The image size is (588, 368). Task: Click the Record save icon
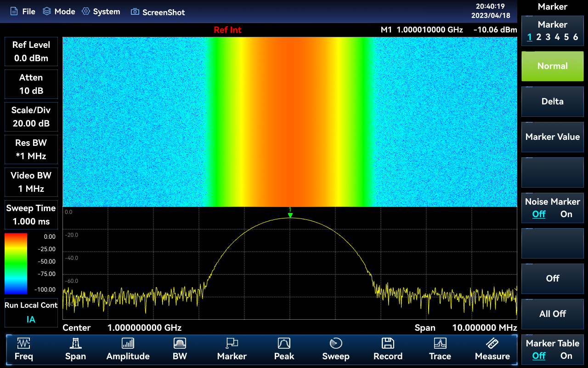(388, 344)
